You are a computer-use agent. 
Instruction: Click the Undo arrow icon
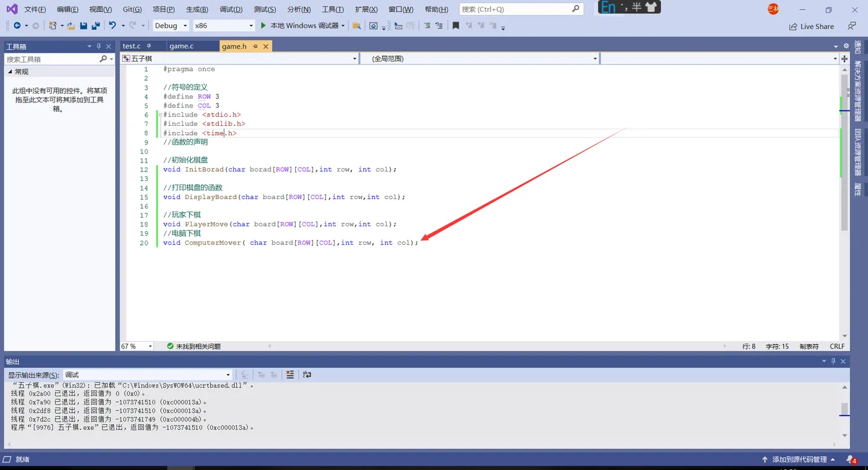tap(112, 25)
